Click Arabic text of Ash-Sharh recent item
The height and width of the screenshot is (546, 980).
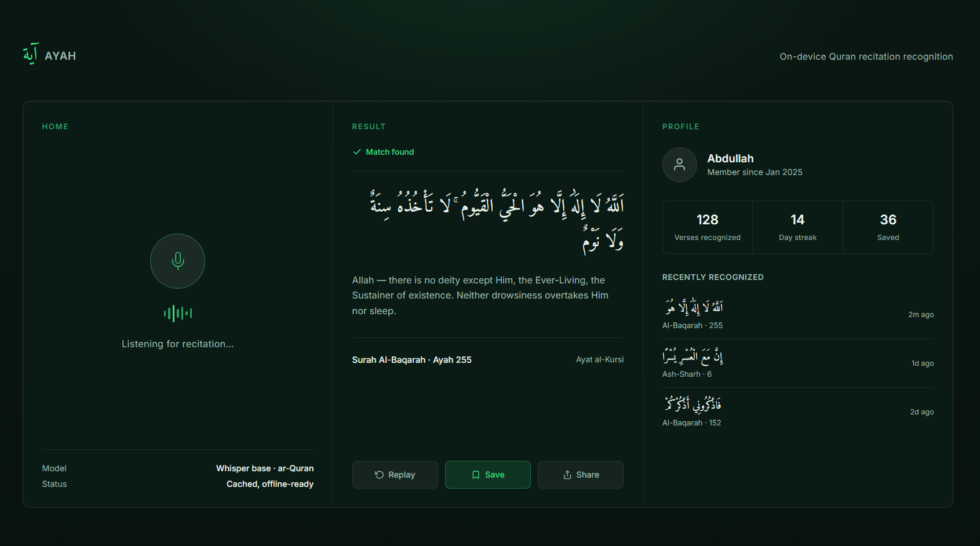pyautogui.click(x=693, y=355)
